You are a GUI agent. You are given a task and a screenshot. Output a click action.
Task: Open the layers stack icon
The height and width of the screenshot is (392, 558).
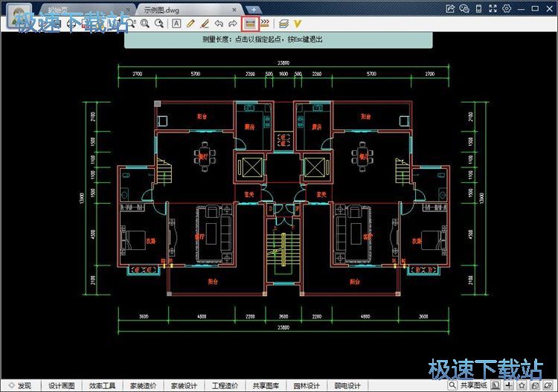[283, 24]
